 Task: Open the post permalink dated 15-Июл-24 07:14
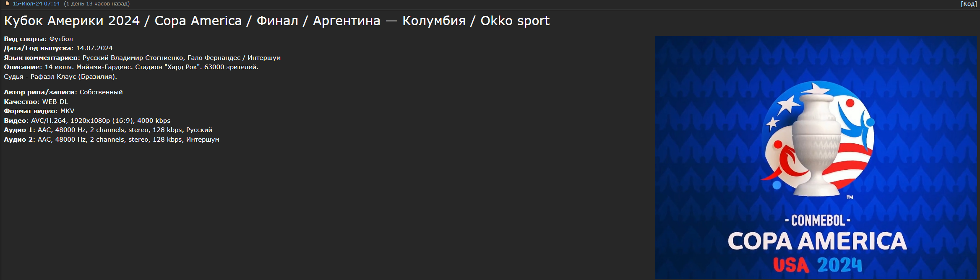(36, 3)
